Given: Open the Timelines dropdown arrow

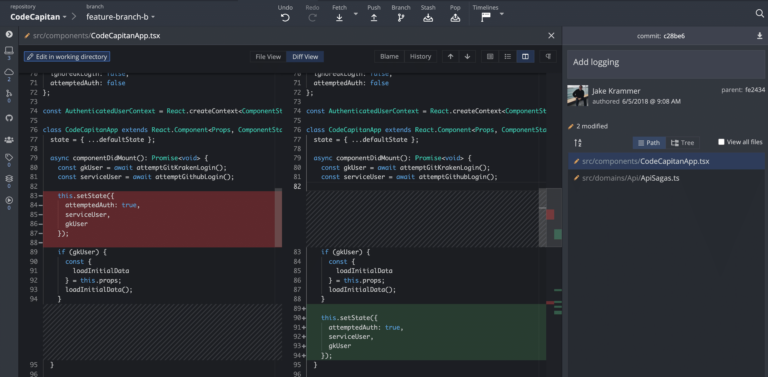Looking at the screenshot, I should pos(502,14).
